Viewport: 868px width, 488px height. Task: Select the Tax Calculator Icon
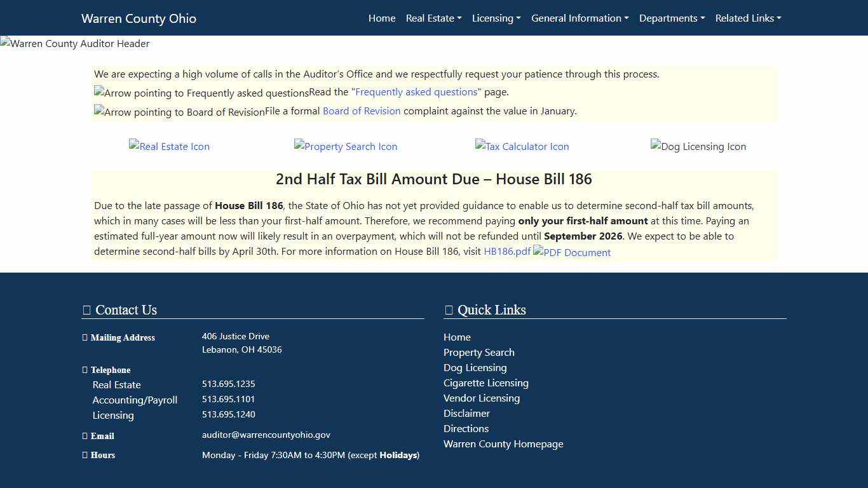point(522,146)
